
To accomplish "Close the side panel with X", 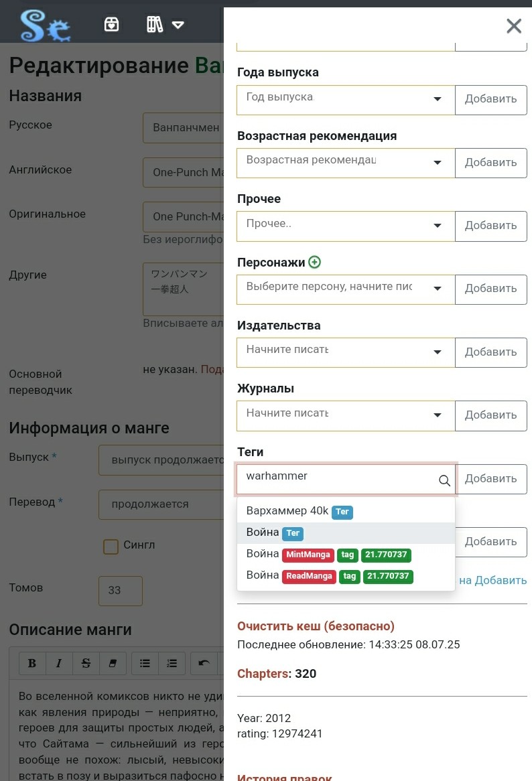I will [x=513, y=26].
